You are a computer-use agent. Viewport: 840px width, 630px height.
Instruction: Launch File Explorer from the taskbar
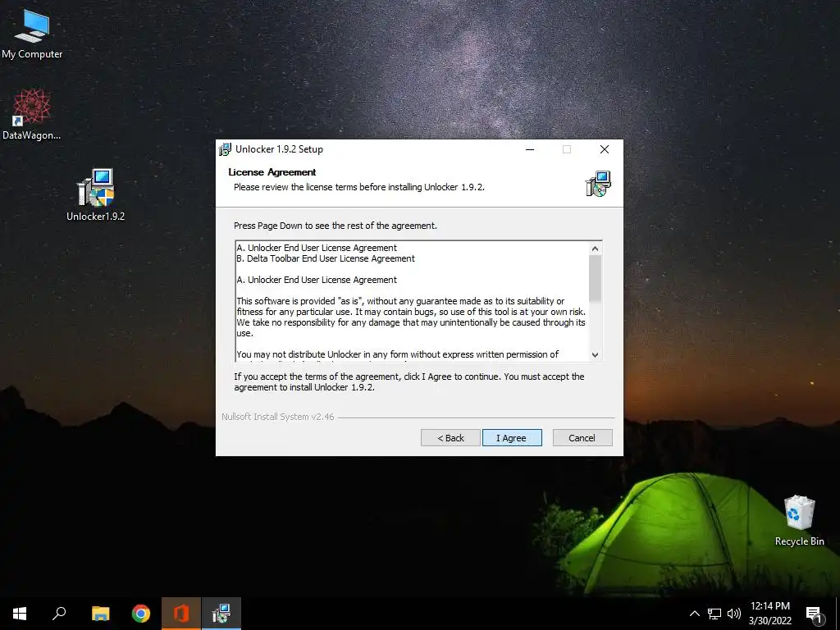tap(100, 614)
